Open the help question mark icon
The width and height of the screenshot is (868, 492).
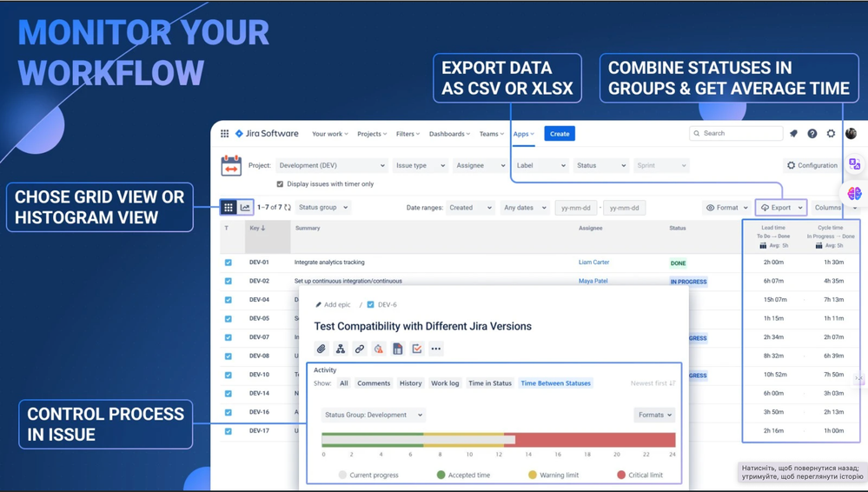[x=812, y=134]
